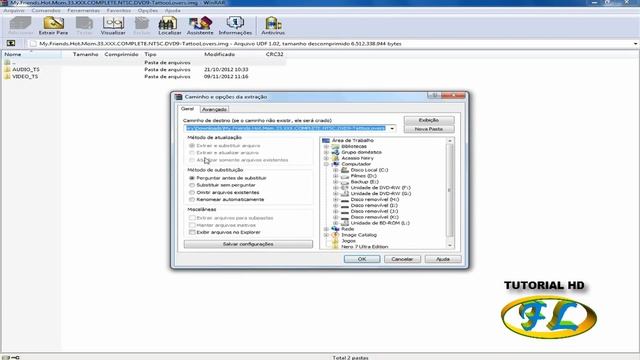Viewport: 640px width, 360px height.
Task: Click the Cancelar button
Action: [x=402, y=259]
